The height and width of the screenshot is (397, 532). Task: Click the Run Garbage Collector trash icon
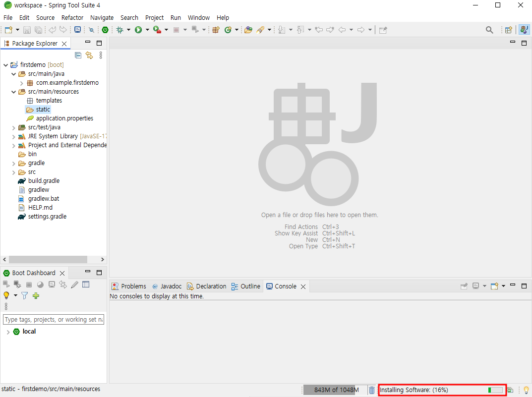372,390
